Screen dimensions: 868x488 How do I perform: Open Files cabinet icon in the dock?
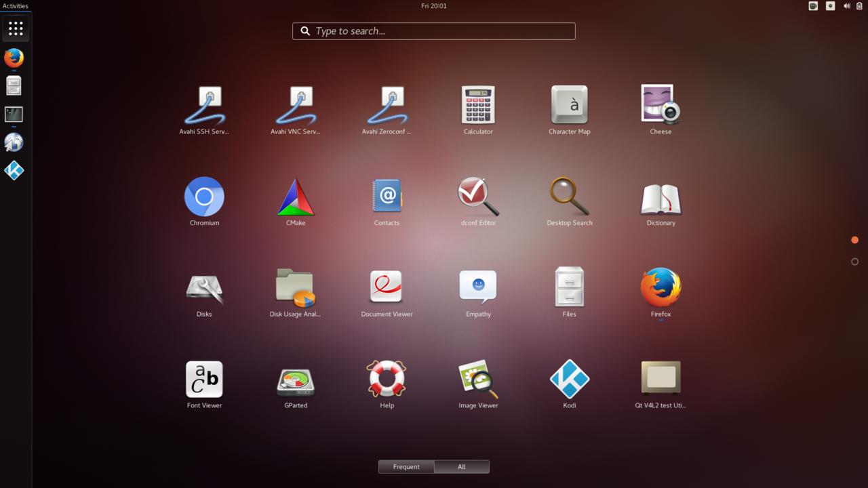click(14, 85)
